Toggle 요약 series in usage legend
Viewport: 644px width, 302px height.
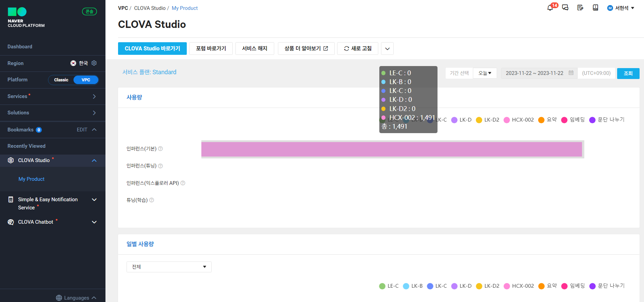548,120
